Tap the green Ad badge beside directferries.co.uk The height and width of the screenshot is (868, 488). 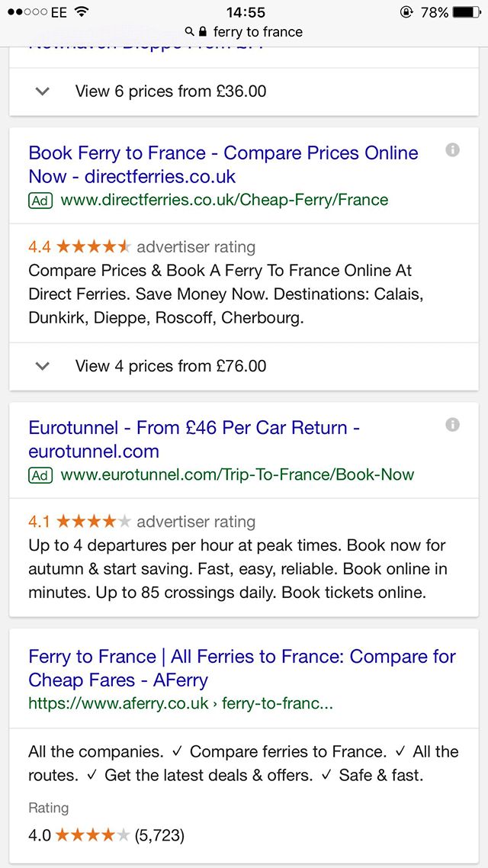click(40, 201)
